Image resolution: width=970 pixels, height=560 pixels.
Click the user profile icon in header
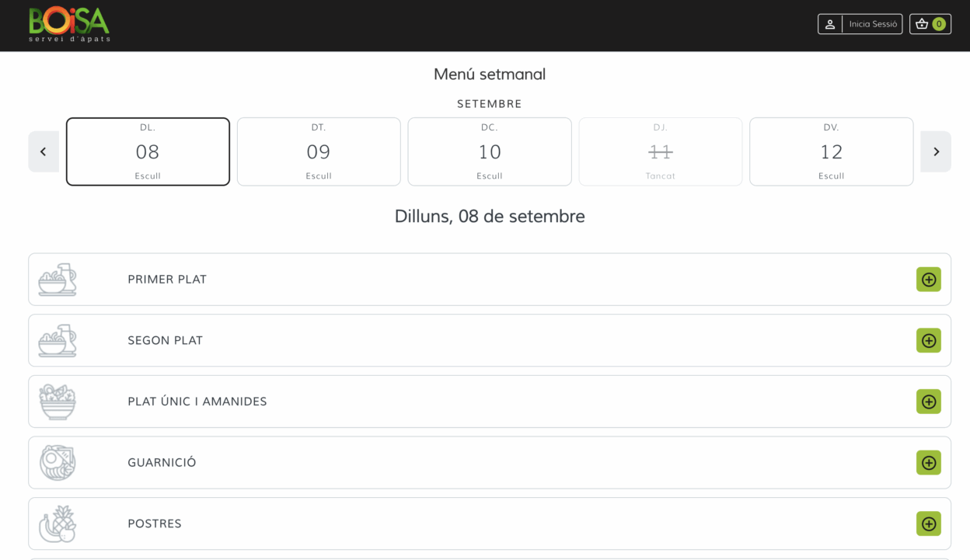pyautogui.click(x=830, y=24)
